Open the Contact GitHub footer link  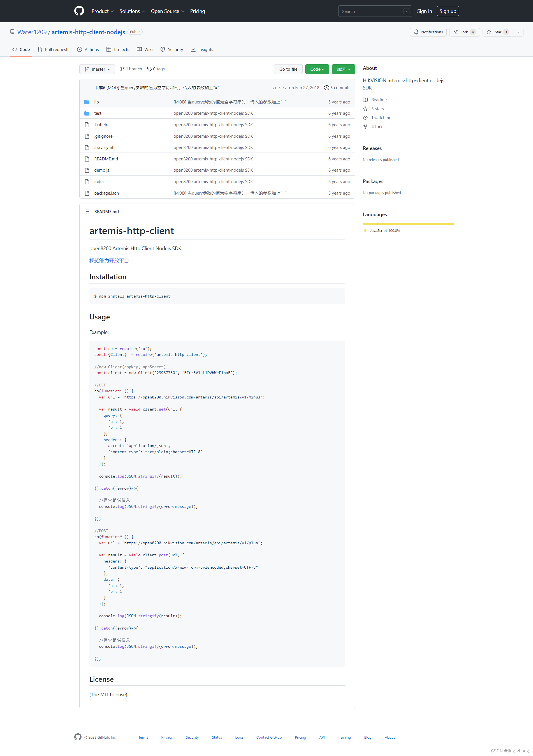click(x=269, y=737)
